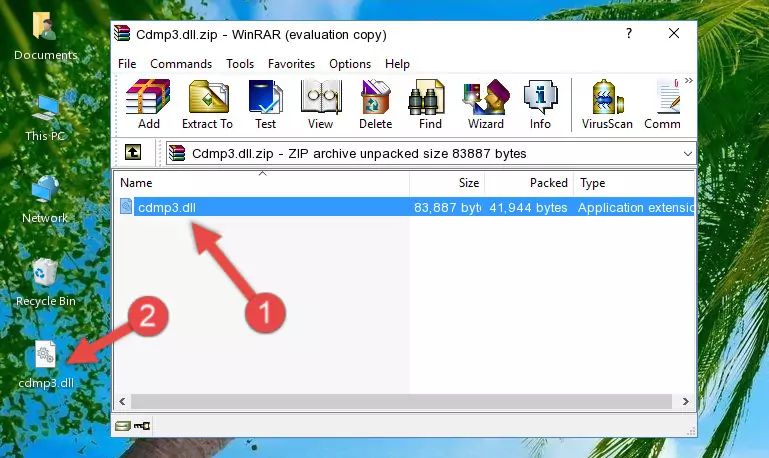The width and height of the screenshot is (769, 458).
Task: Open the Options menu
Action: pos(350,64)
